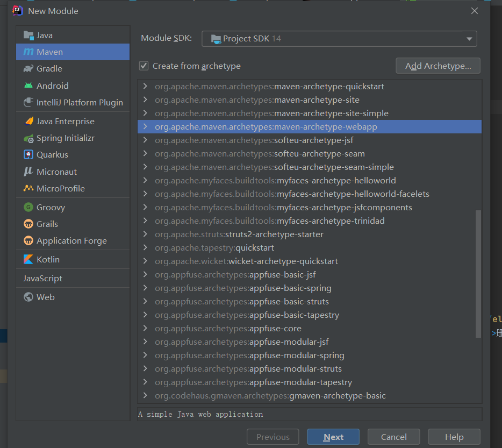
Task: Click the Cancel button
Action: point(394,437)
